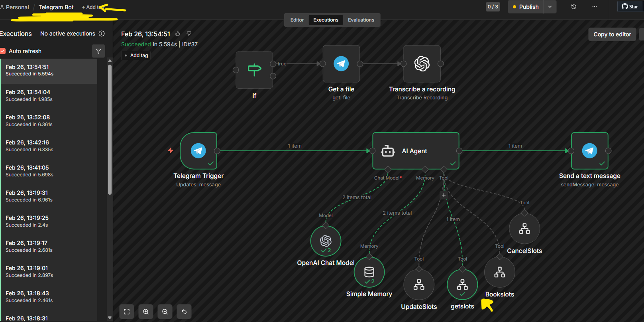Switch to the Evaluations tab
The image size is (644, 322).
(361, 20)
